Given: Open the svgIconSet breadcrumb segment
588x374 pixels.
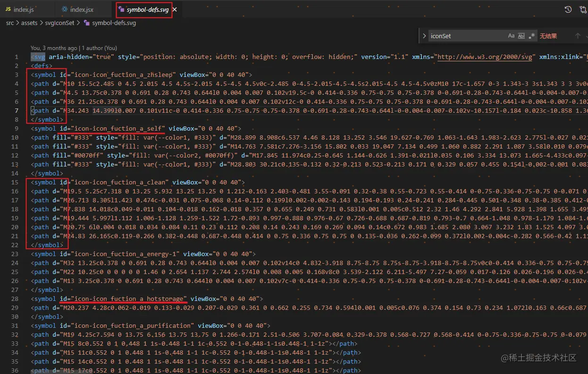Looking at the screenshot, I should point(59,23).
